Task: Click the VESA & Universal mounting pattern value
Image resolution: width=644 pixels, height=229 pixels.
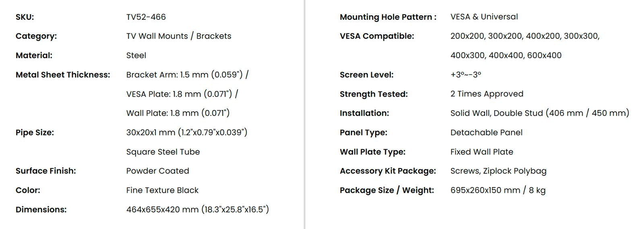Action: (484, 17)
